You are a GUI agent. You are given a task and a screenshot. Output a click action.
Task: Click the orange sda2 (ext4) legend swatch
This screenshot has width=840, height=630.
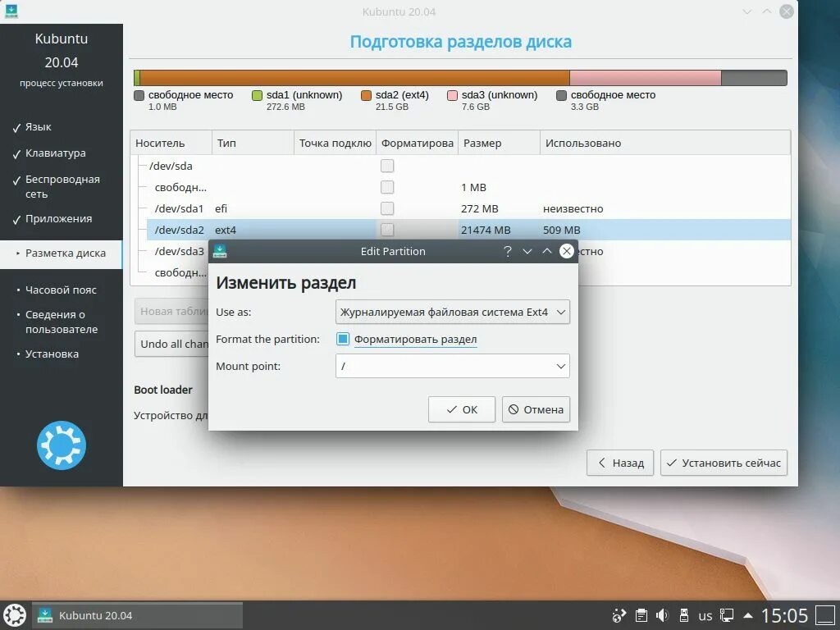tap(366, 95)
